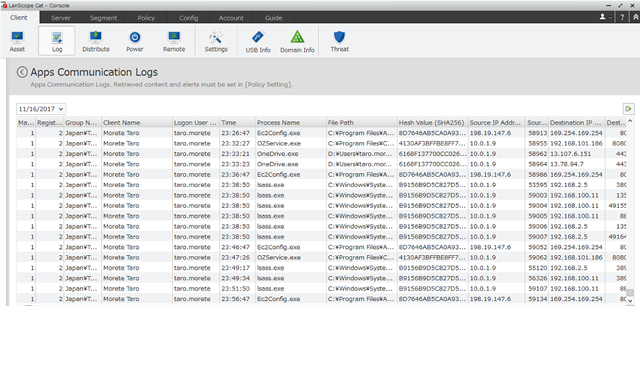Viewport: 640px width, 380px height.
Task: Select the Log toolbar icon
Action: pyautogui.click(x=57, y=41)
